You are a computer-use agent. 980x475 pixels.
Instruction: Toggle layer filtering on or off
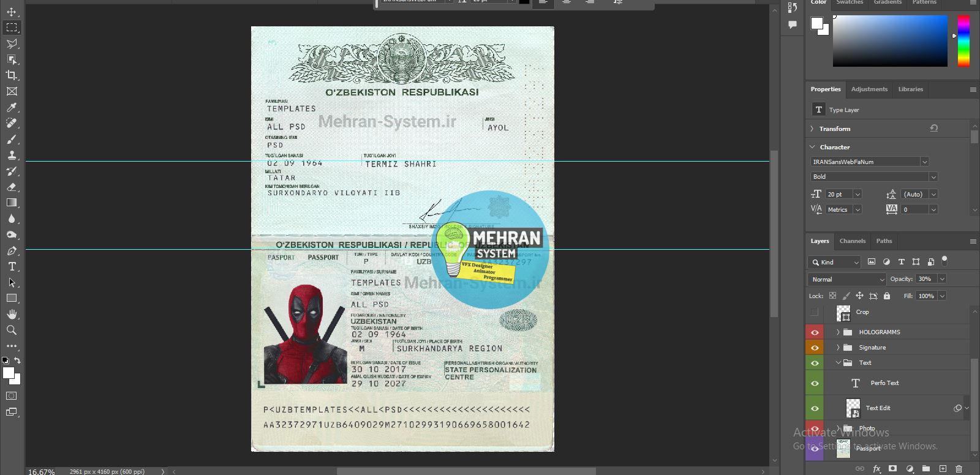point(944,261)
